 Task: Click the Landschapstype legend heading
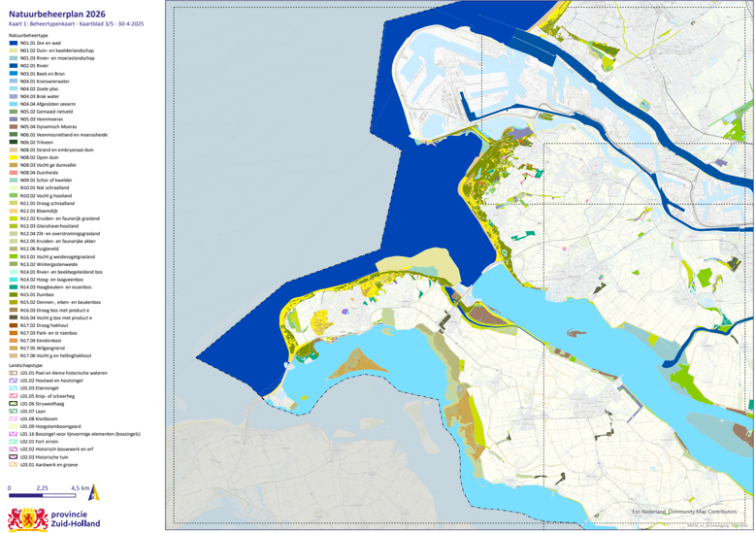coord(26,364)
